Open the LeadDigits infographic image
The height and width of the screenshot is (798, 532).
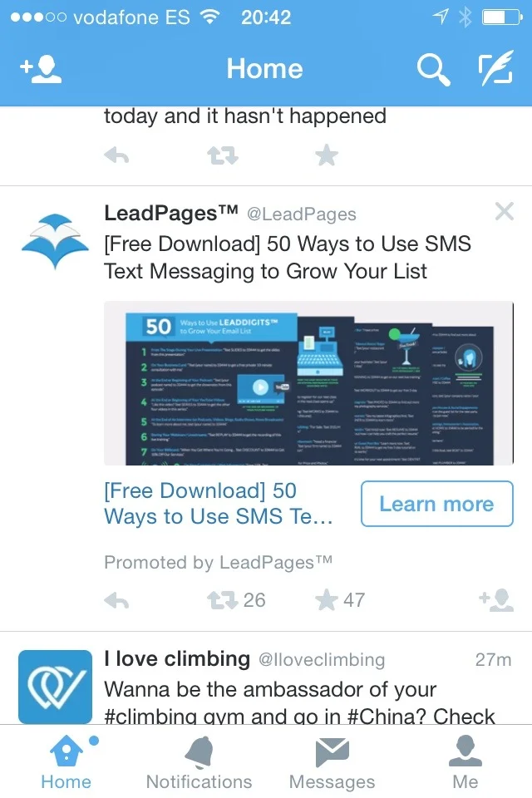[x=308, y=383]
